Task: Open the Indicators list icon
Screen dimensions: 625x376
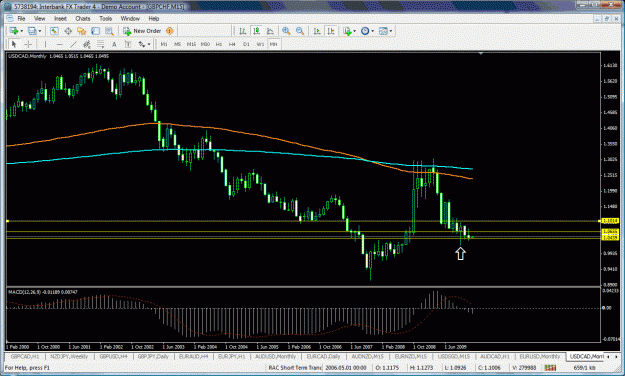Action: coord(347,31)
